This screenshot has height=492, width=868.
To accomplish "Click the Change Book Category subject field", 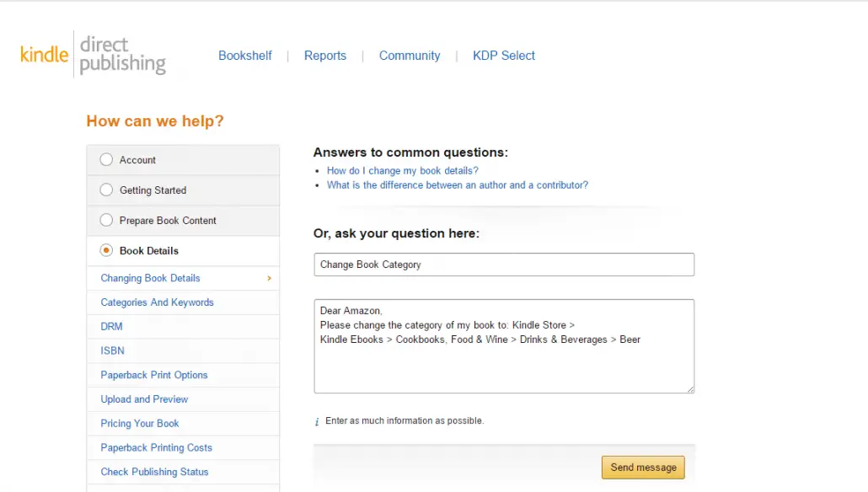I will pos(504,265).
